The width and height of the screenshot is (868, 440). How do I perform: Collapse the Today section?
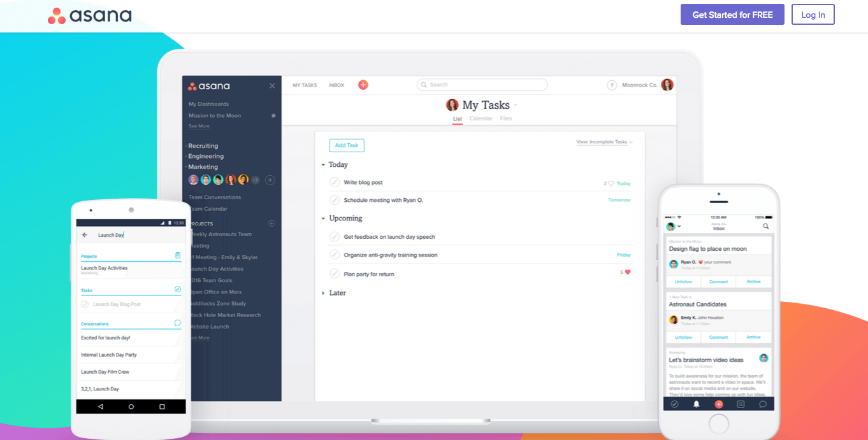click(x=324, y=165)
